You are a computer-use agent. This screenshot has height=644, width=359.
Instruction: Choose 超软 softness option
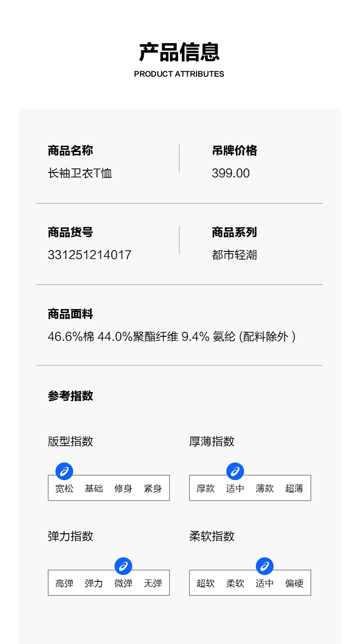(206, 584)
